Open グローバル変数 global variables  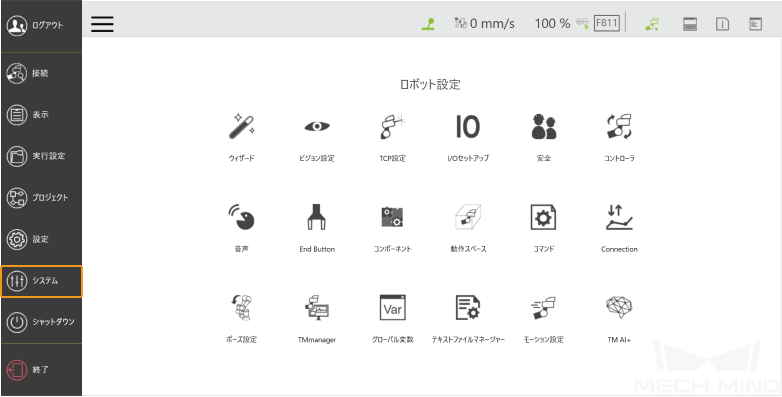(392, 308)
